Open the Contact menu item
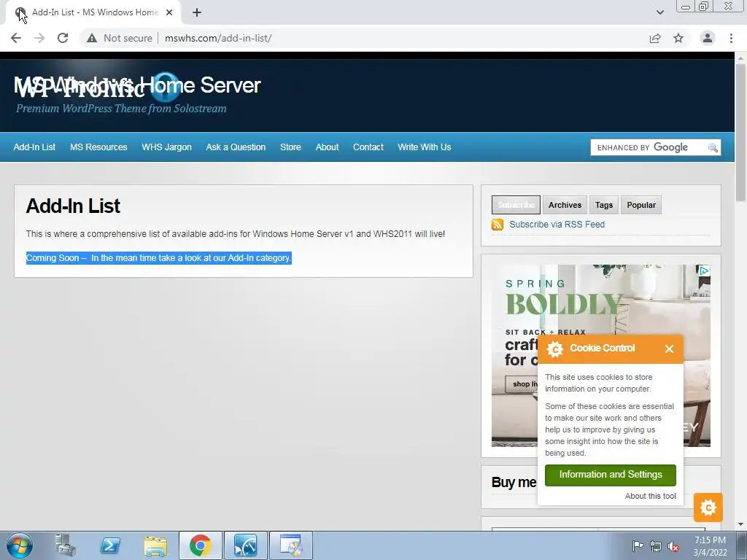 368,147
